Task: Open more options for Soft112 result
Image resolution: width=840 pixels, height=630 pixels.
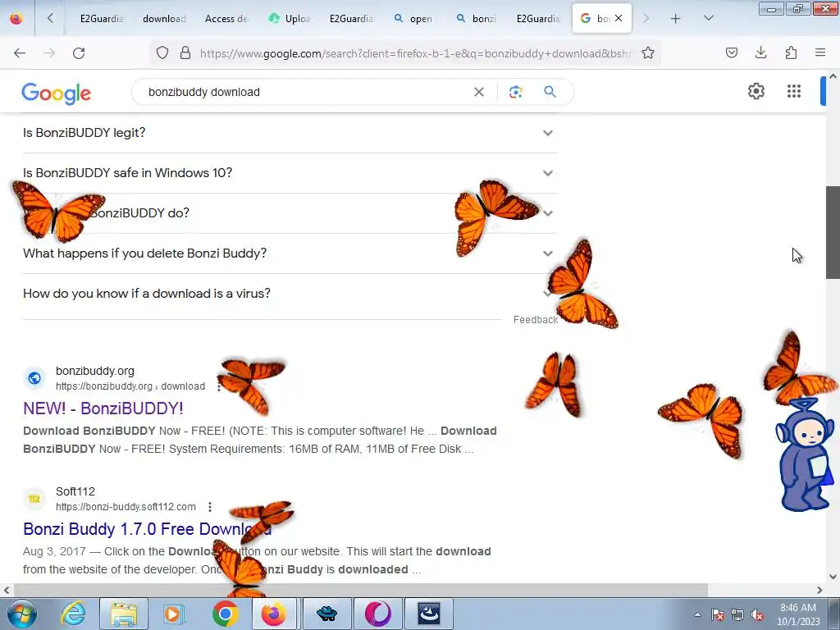Action: (x=210, y=507)
